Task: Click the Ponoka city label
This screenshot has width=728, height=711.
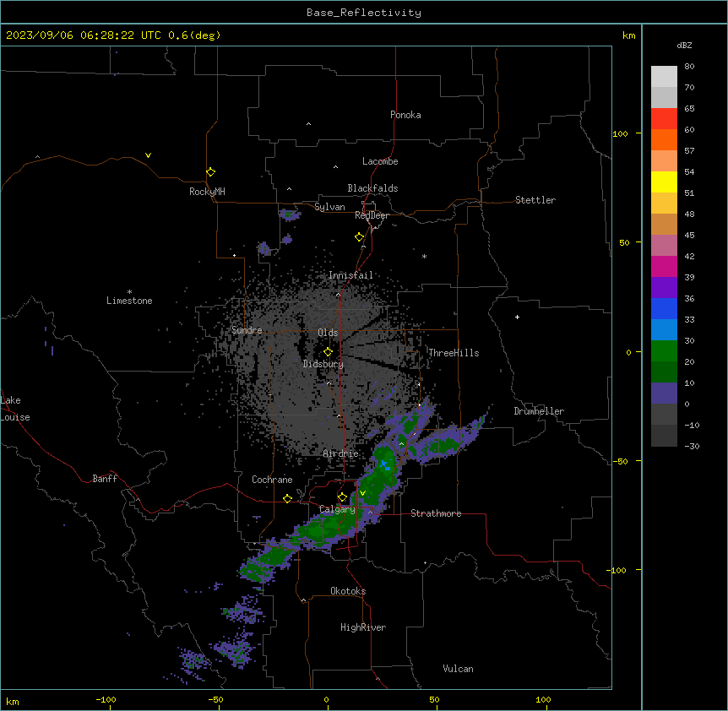Action: pos(405,115)
